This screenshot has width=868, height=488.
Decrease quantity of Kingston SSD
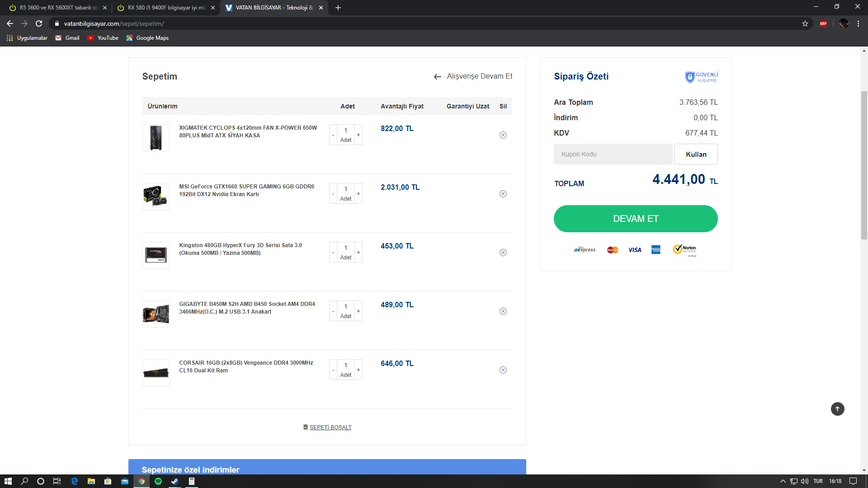[x=333, y=253]
